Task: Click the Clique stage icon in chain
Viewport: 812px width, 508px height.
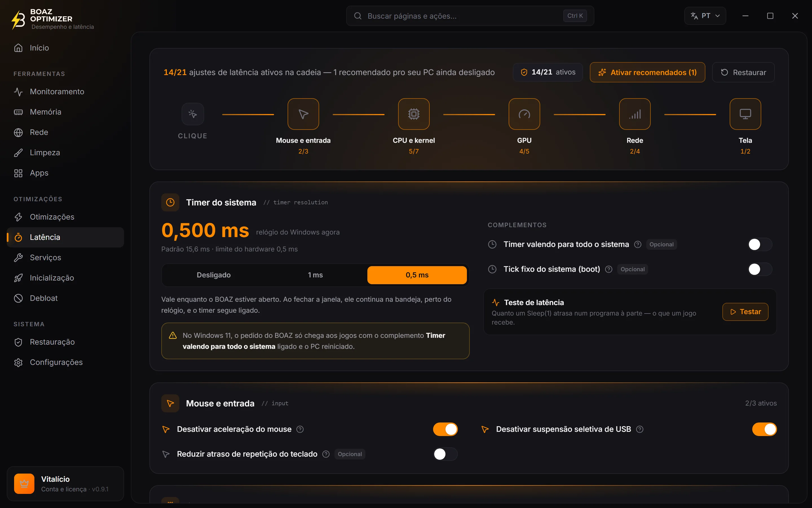Action: [x=193, y=114]
